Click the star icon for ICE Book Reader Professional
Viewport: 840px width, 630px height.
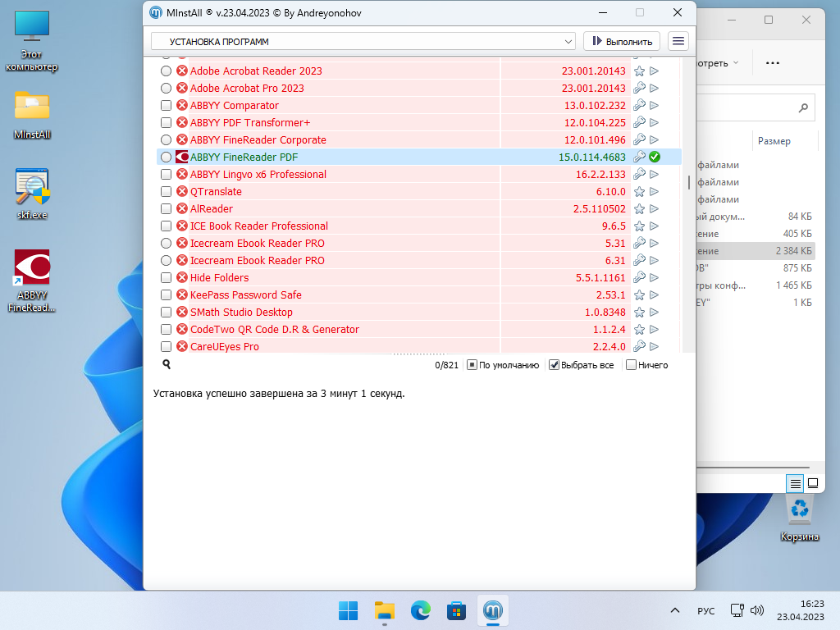pos(639,226)
